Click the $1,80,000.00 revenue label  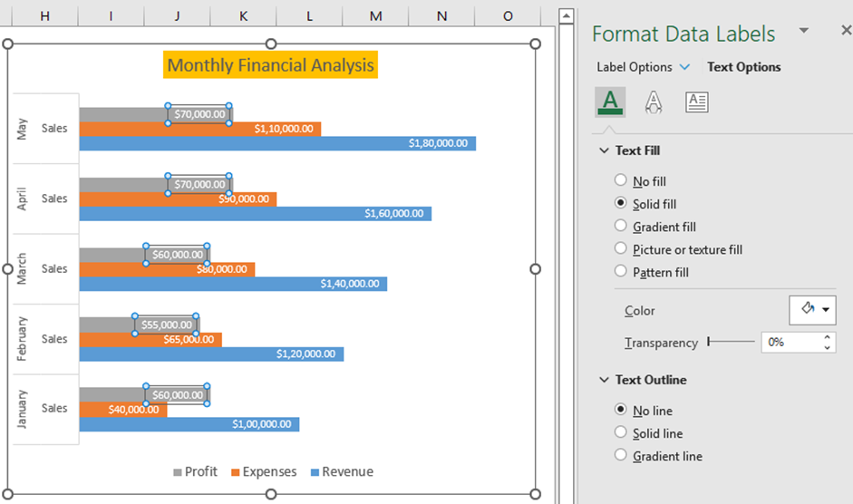[438, 143]
